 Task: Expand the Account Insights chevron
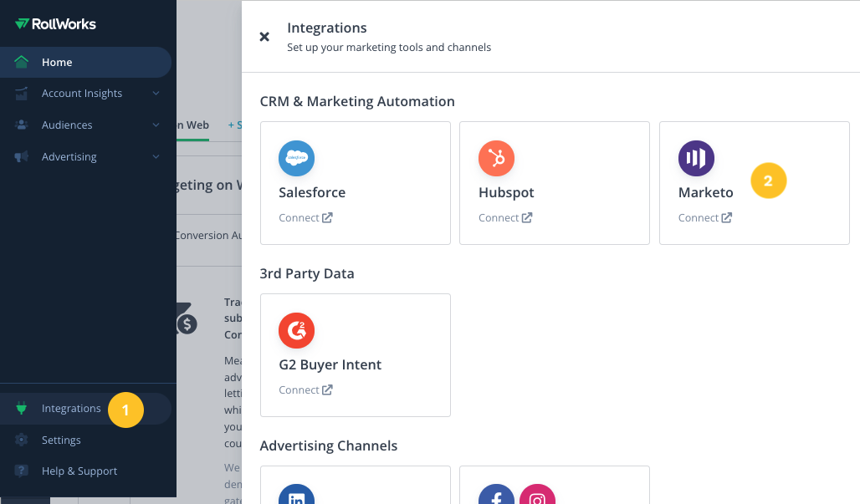pyautogui.click(x=156, y=94)
